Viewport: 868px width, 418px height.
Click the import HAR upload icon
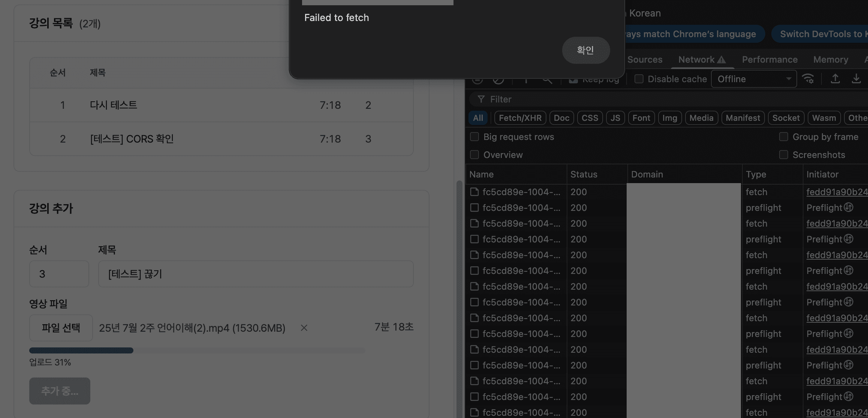pos(835,79)
